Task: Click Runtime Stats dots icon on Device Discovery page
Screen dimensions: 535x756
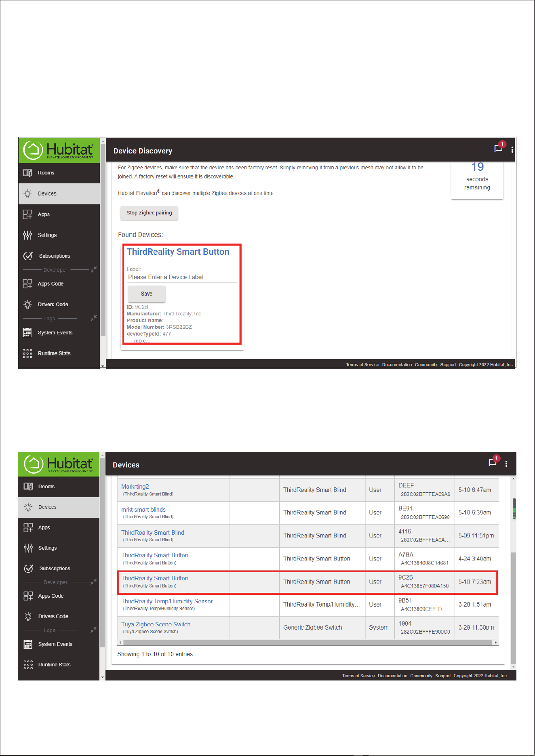Action: tap(27, 354)
